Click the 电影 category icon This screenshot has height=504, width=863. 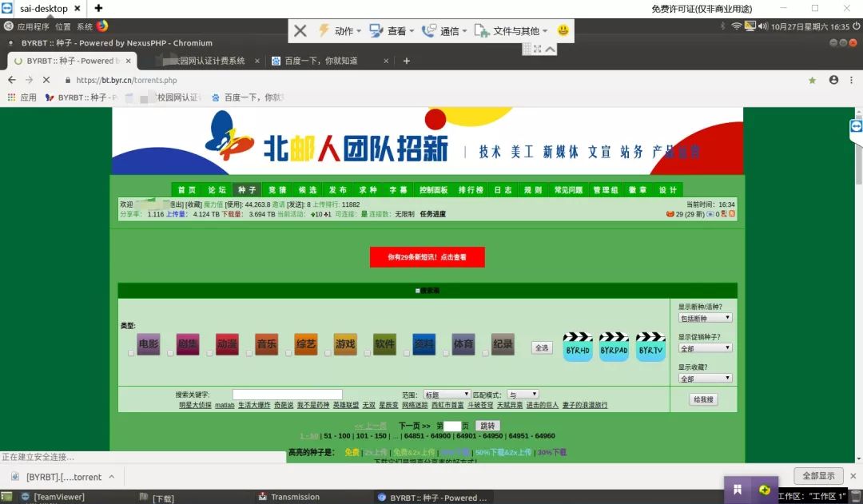click(x=148, y=344)
